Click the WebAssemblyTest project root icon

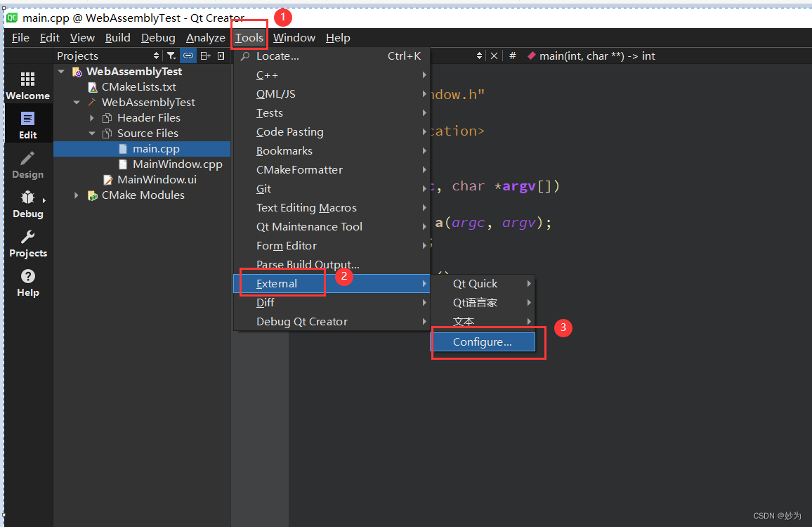[x=77, y=72]
